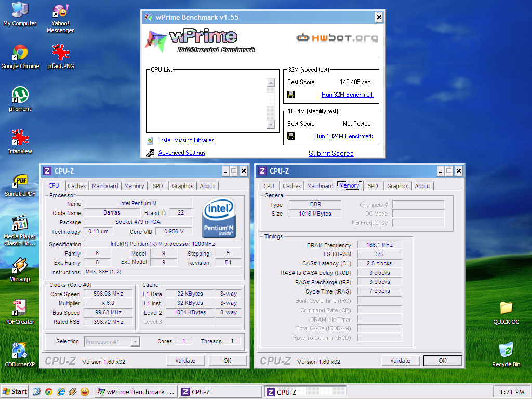Click the hwbot.org logo in wPrime
532x399 pixels.
tap(337, 37)
